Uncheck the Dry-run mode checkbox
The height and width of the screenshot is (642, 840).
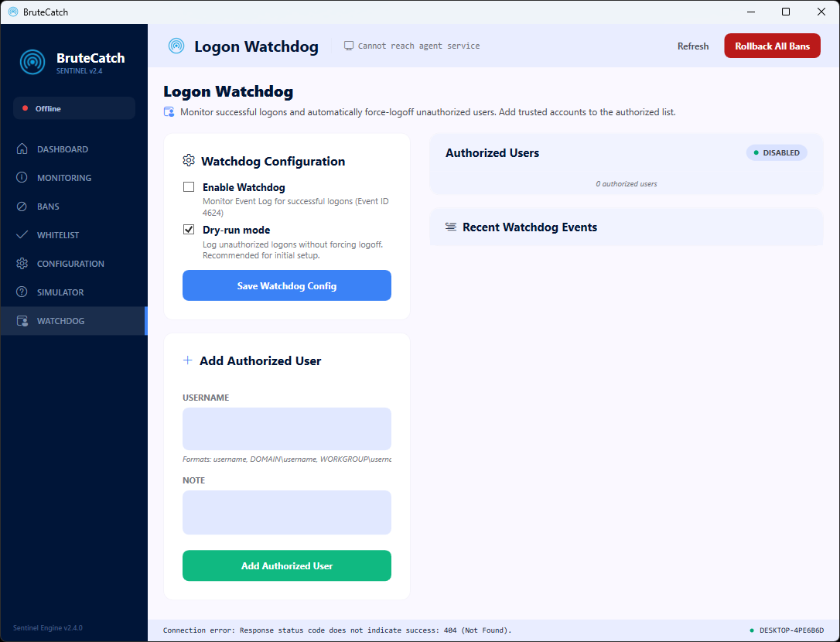(x=189, y=230)
